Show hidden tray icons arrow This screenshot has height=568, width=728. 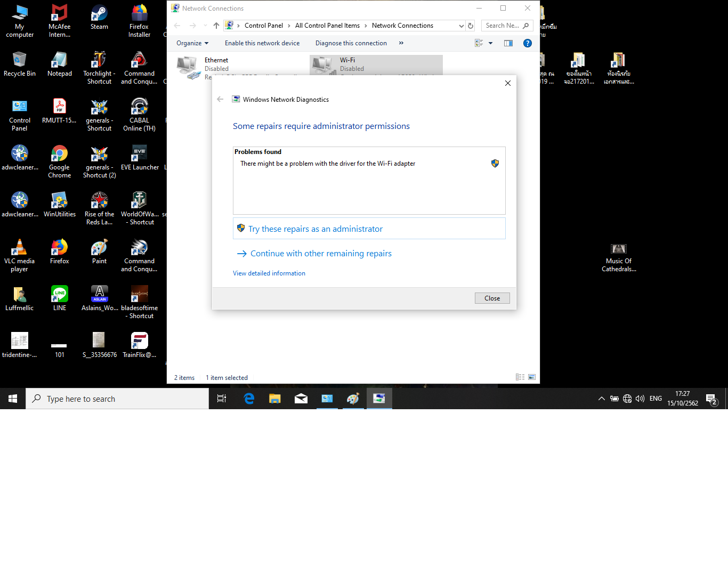602,399
